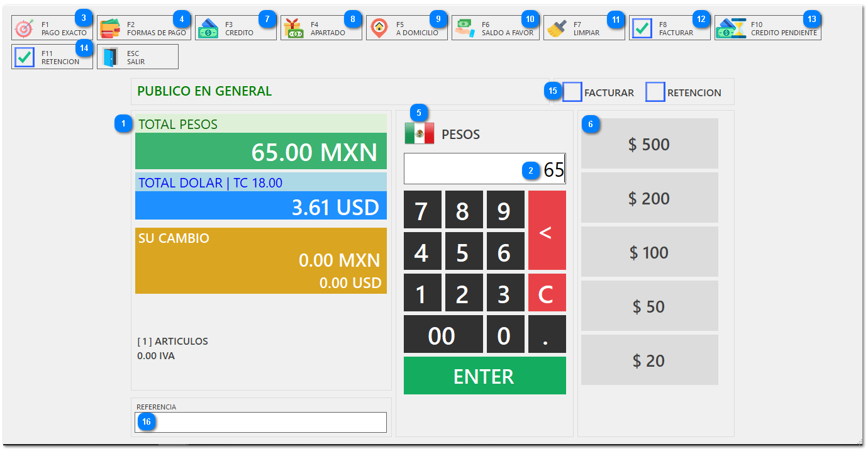Enable the FACTURAR checkbox next to Publico en General

coord(572,92)
